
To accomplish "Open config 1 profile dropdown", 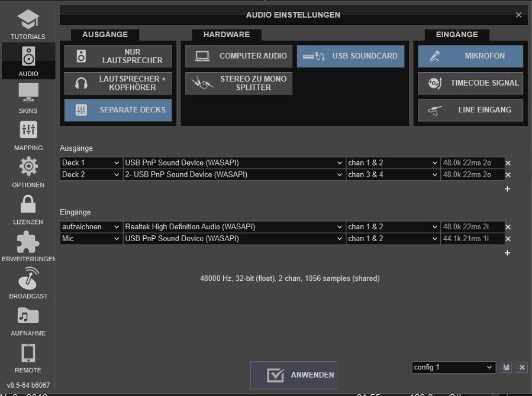I will (x=454, y=367).
